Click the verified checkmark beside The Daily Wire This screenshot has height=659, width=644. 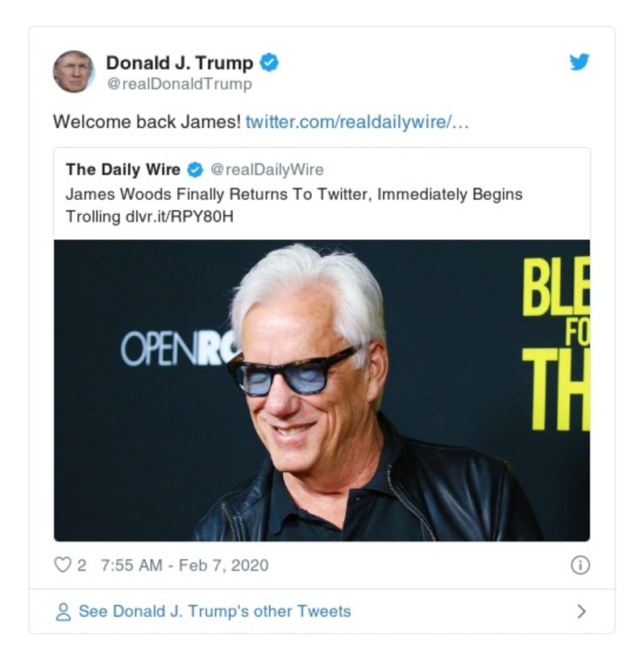pos(196,170)
